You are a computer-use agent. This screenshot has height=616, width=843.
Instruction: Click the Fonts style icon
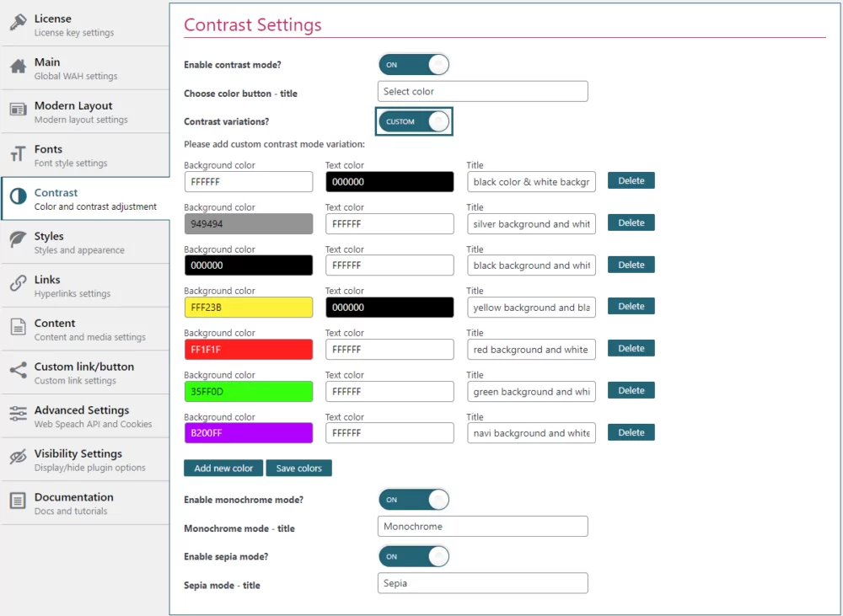coord(19,152)
